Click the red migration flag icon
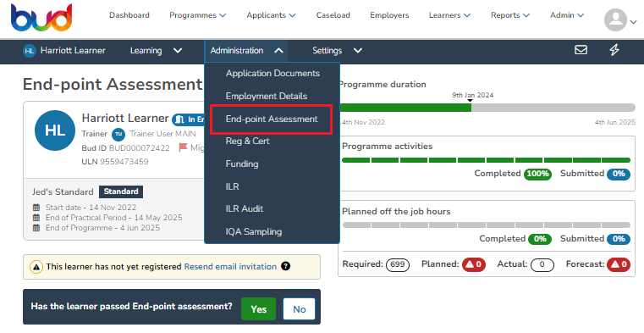 183,147
